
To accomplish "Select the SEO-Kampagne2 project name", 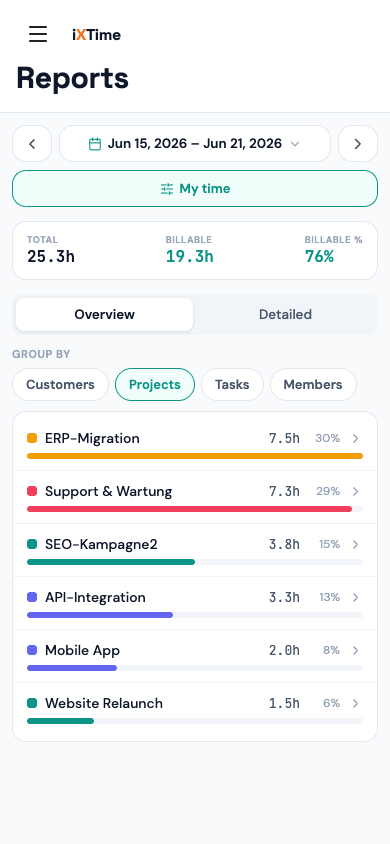I will pos(101,545).
